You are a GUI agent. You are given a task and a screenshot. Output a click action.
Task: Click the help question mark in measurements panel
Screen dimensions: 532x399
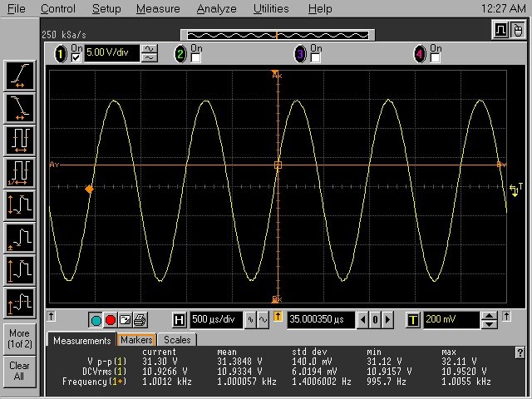coord(520,352)
